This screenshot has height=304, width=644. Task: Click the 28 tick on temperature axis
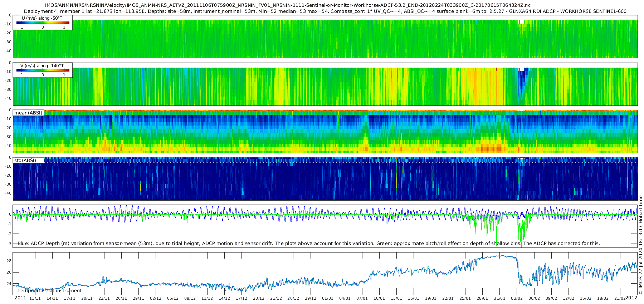pyautogui.click(x=9, y=261)
